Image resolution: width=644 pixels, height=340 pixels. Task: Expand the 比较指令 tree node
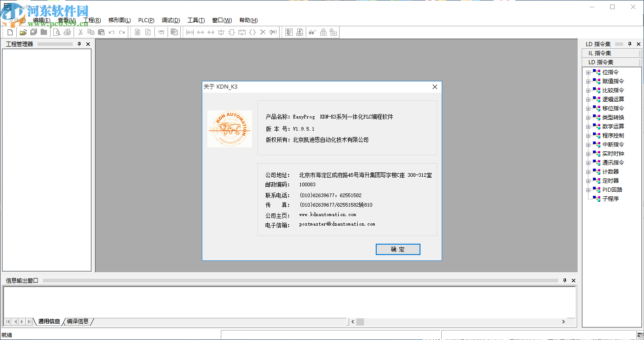588,90
